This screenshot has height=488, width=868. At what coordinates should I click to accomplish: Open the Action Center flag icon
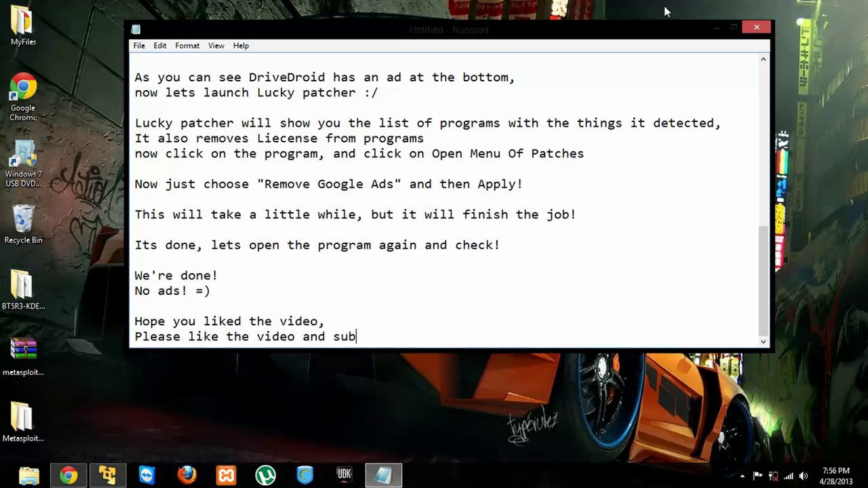pos(757,476)
